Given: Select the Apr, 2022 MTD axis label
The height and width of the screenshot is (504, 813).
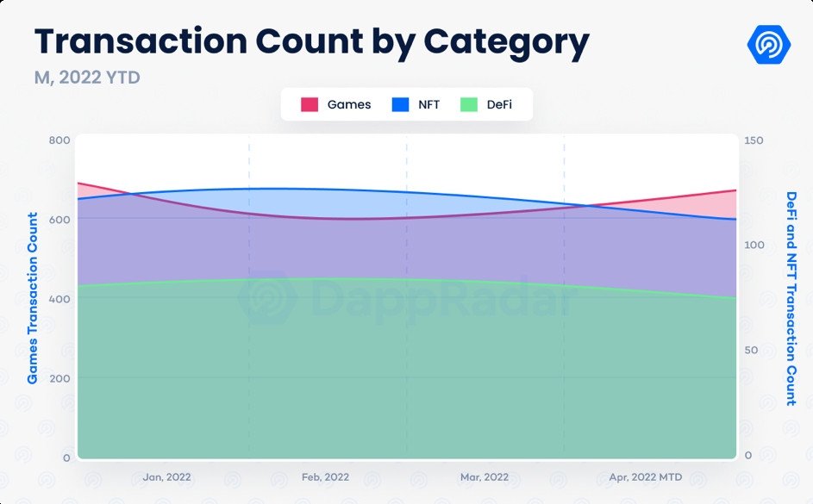Looking at the screenshot, I should (x=646, y=477).
